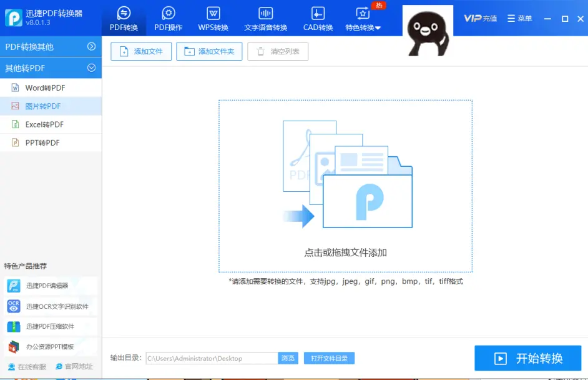The width and height of the screenshot is (588, 380).
Task: Select the 文字语音转换 tab
Action: (x=265, y=18)
